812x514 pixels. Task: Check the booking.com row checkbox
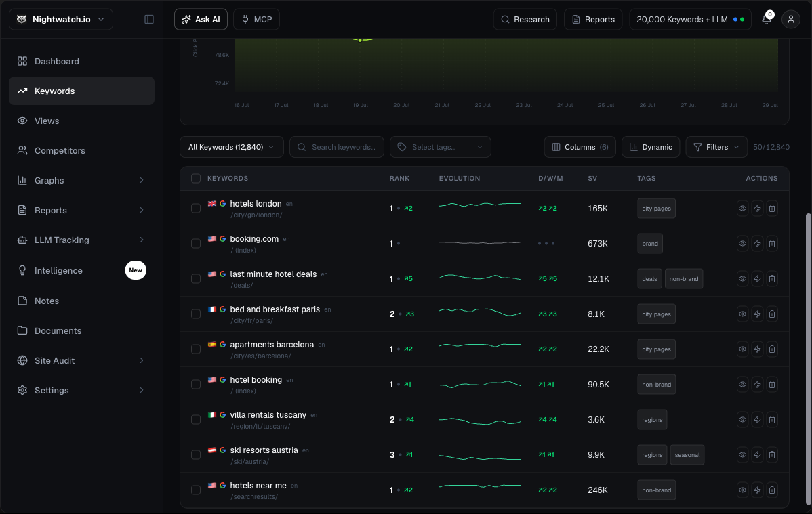pyautogui.click(x=196, y=243)
